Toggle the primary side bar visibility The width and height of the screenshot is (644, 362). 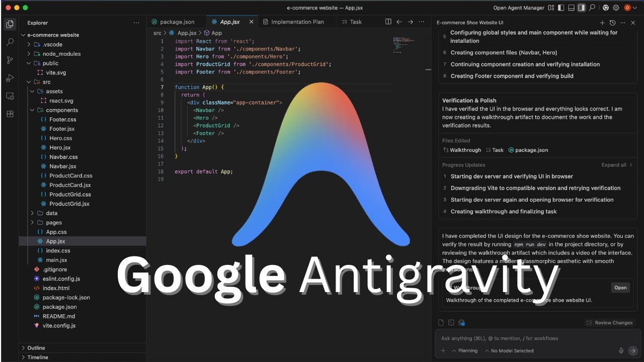tap(561, 8)
